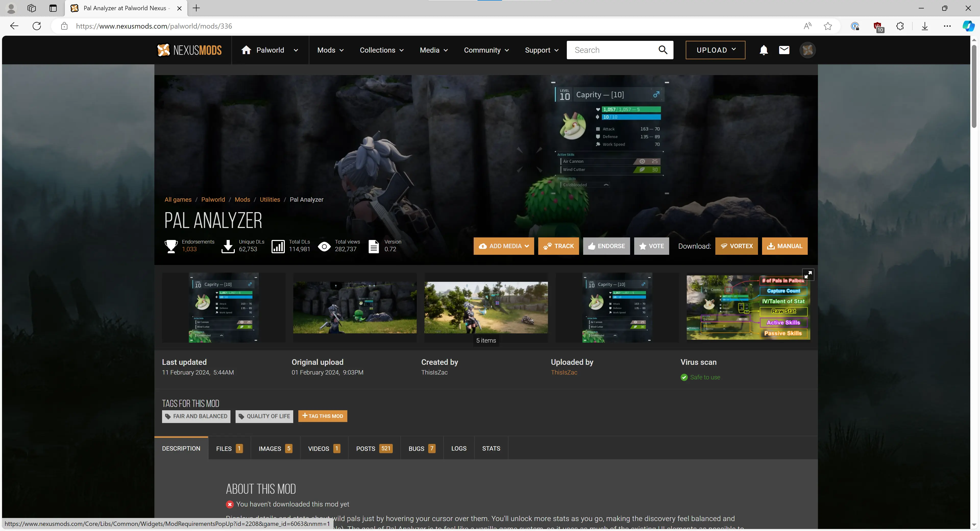This screenshot has width=980, height=531.
Task: Close the Pal Analyzer tab
Action: (x=179, y=8)
